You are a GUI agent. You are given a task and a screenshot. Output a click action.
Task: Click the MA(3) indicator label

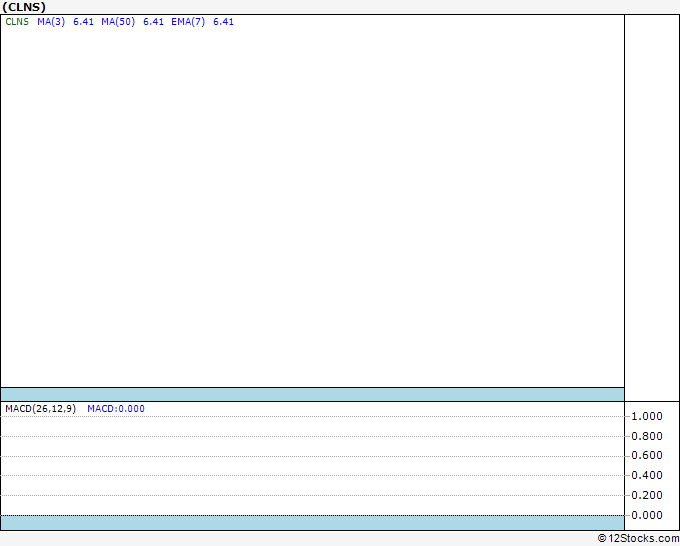pyautogui.click(x=51, y=22)
